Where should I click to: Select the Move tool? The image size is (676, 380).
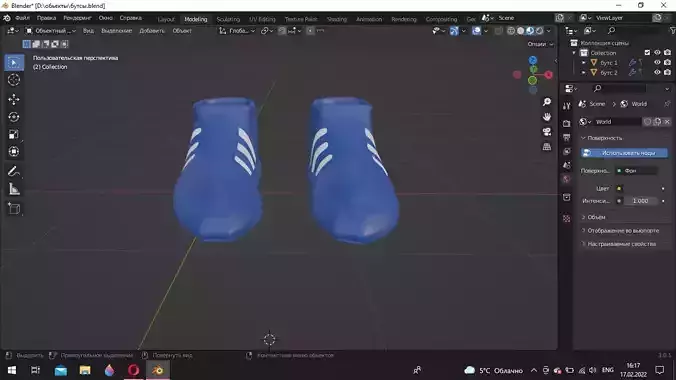pos(14,99)
